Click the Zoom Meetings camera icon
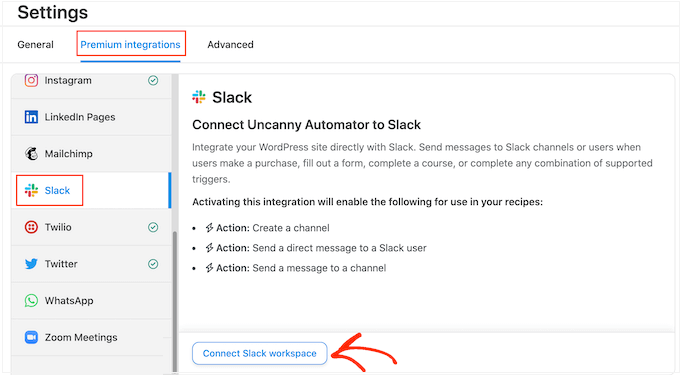Image resolution: width=680 pixels, height=375 pixels. click(x=31, y=337)
